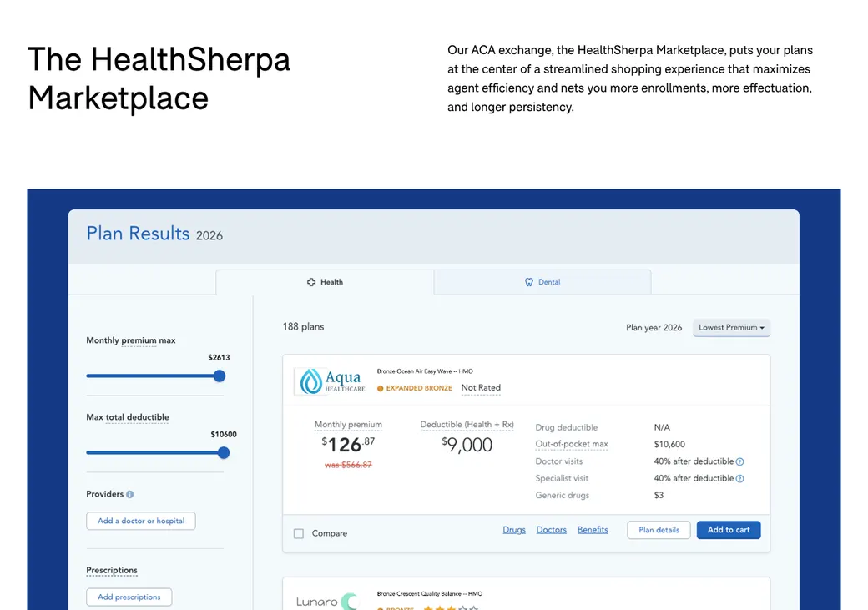This screenshot has width=868, height=610.
Task: Click the Monthly premium max filter label
Action: [131, 340]
